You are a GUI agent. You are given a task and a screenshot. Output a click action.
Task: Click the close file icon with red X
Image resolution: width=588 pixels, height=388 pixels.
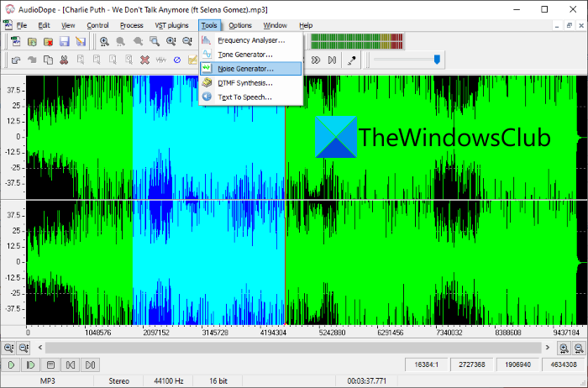pos(48,41)
